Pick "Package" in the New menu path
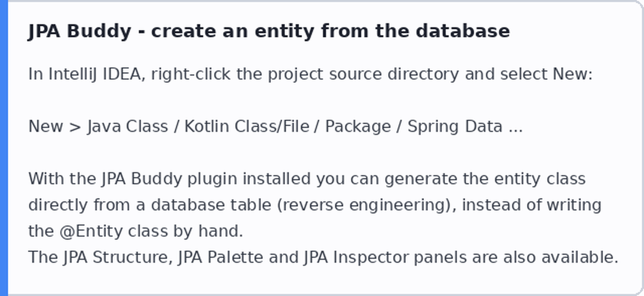This screenshot has width=644, height=296. click(x=358, y=127)
